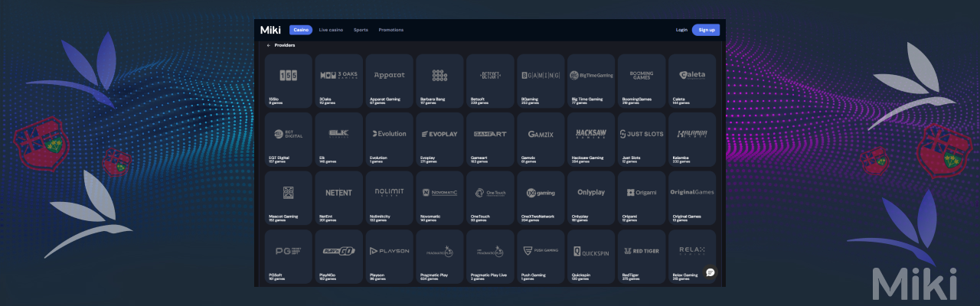Viewport: 980px width, 306px height.
Task: Open the Relax Gaming provider tile
Action: pos(692,256)
